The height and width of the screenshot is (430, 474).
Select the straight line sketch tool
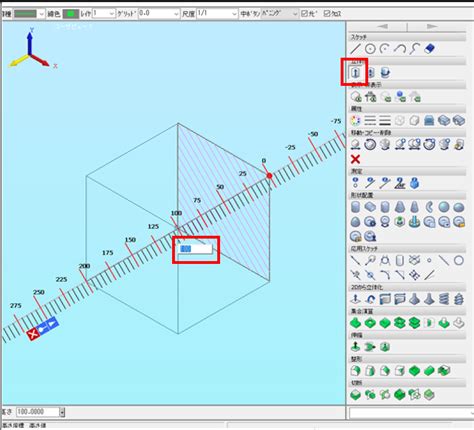pos(355,49)
